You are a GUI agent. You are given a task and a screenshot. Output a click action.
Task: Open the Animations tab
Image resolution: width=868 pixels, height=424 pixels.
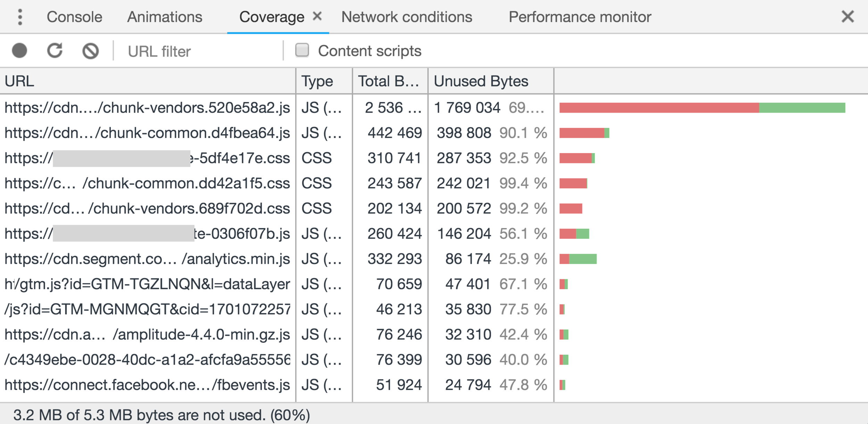coord(165,17)
